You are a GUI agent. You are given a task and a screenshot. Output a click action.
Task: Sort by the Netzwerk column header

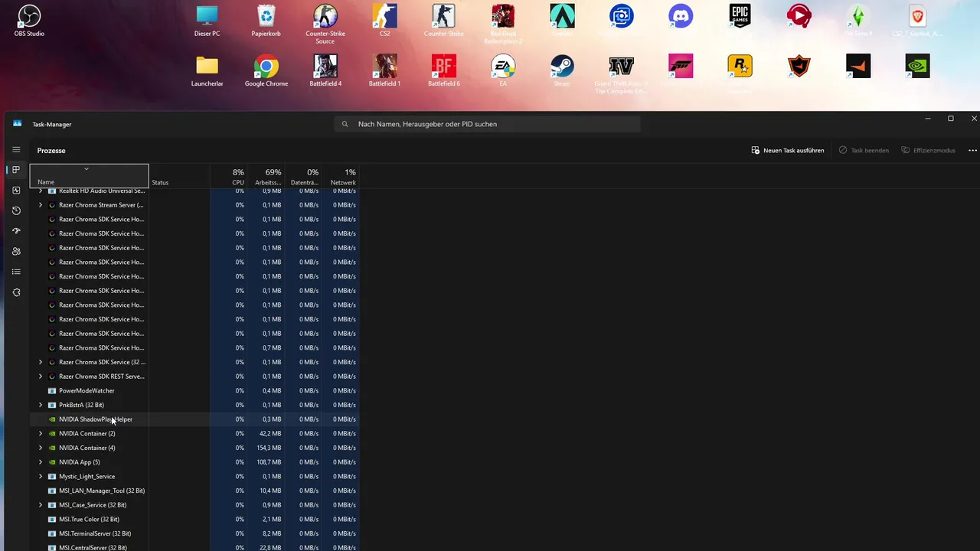tap(341, 176)
